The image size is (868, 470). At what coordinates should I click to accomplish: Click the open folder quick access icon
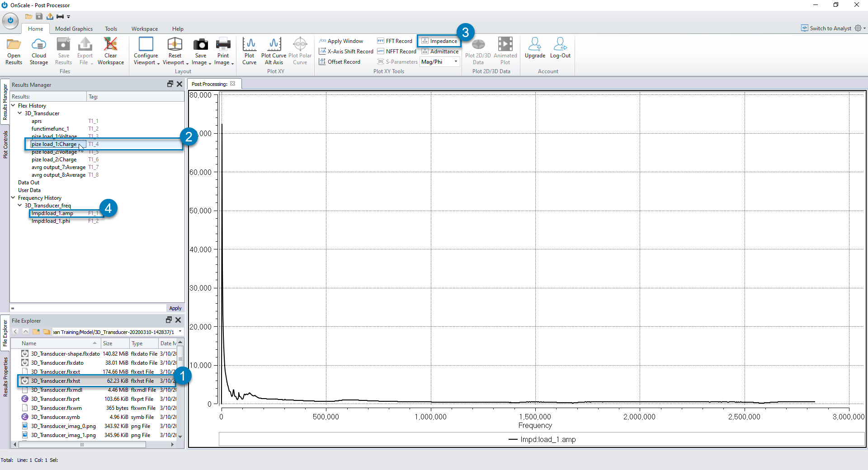pyautogui.click(x=28, y=16)
